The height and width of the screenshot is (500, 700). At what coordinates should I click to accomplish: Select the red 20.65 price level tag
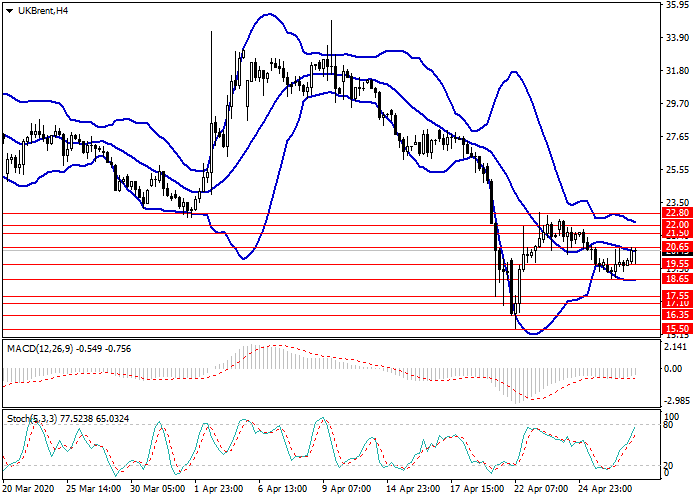click(x=677, y=247)
